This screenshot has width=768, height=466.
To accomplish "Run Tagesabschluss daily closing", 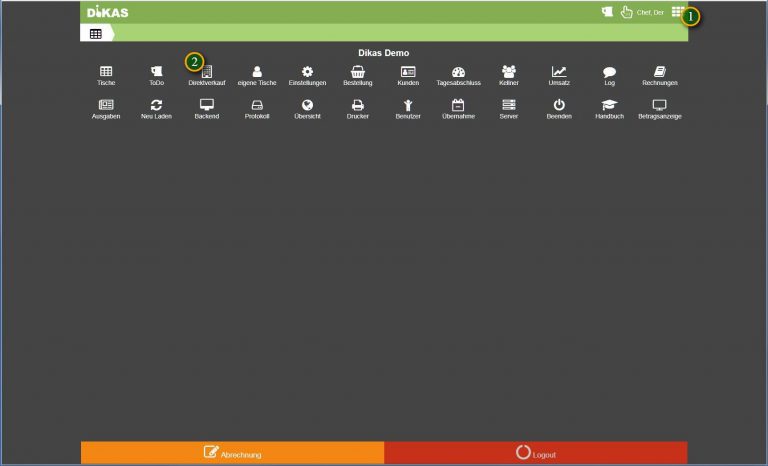I will 458,72.
